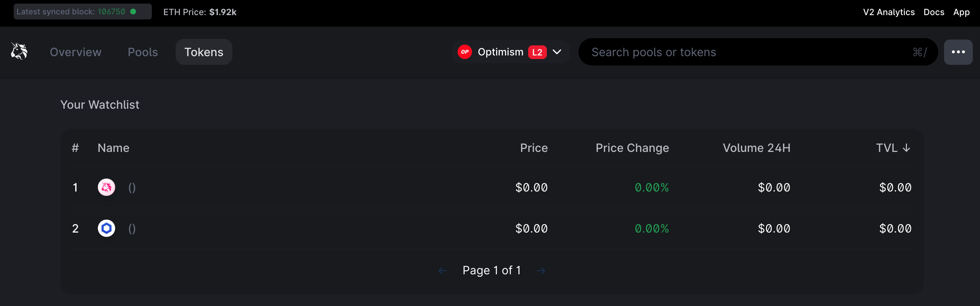This screenshot has width=980, height=306.
Task: Click row 2 TVL value $0.00
Action: pos(895,229)
